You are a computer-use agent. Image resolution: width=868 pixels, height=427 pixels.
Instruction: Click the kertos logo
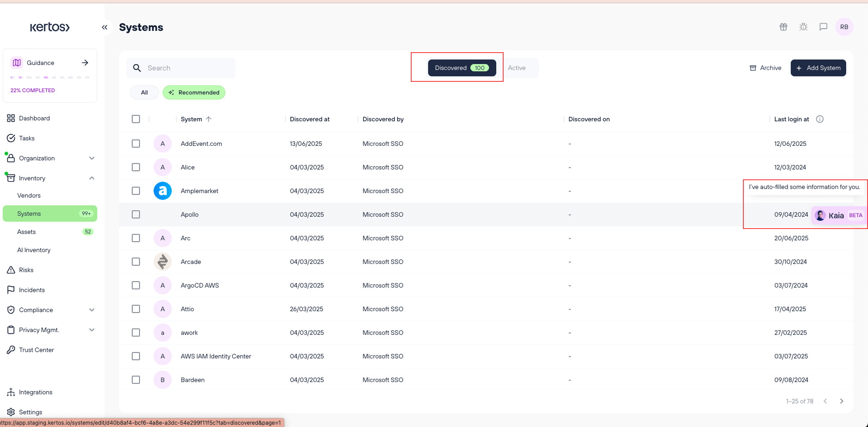click(50, 27)
